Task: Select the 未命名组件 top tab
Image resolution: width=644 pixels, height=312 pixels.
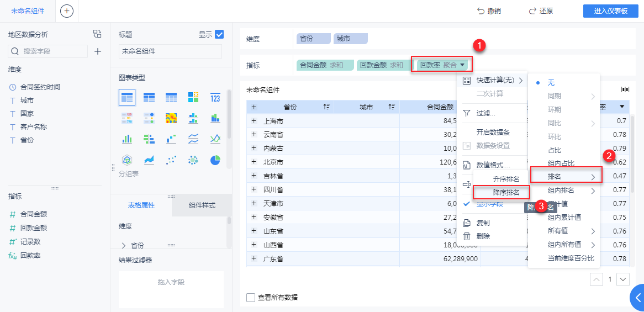Action: click(28, 11)
